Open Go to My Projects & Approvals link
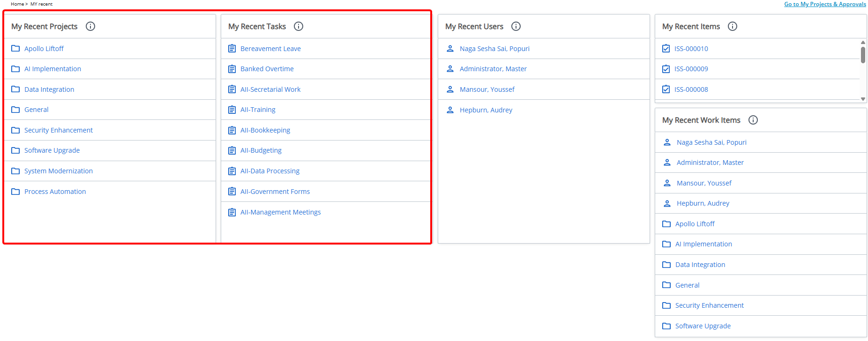Image resolution: width=868 pixels, height=341 pixels. click(825, 4)
